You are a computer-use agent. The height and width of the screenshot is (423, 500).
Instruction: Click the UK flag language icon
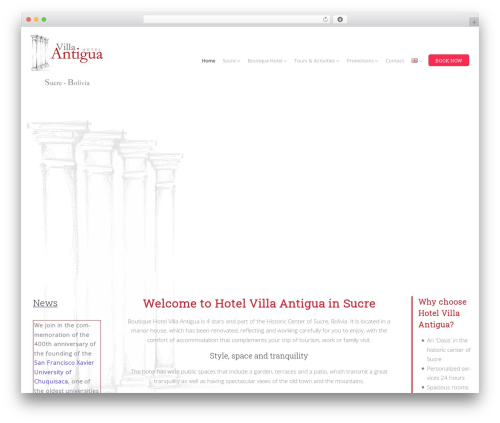(x=414, y=61)
